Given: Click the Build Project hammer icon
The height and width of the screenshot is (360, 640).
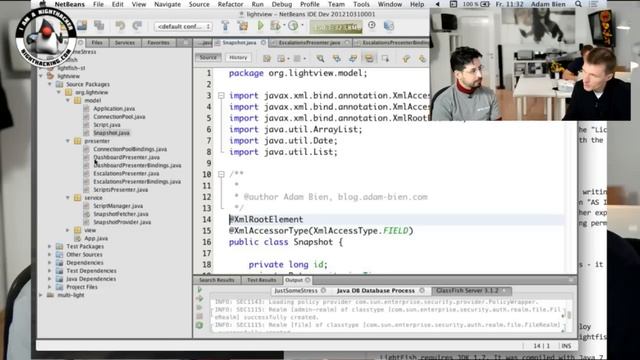Looking at the screenshot, I should click(225, 26).
